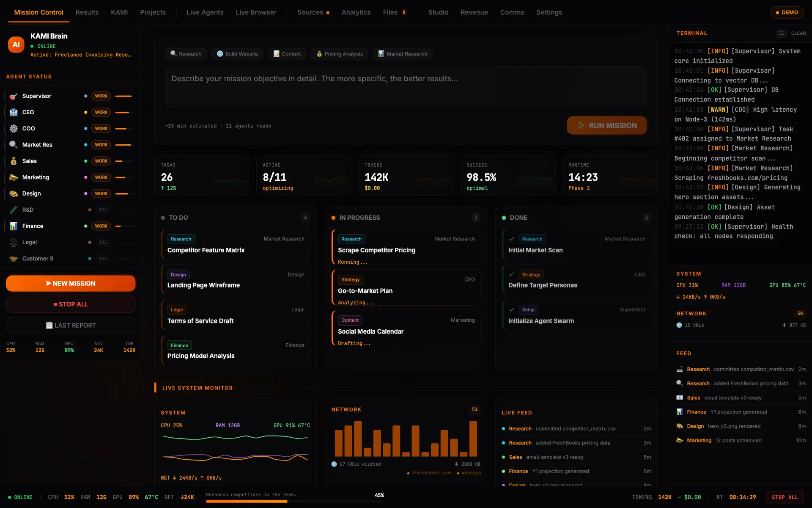Click the TOKENS 142K stat card
The width and height of the screenshot is (812, 508).
pyautogui.click(x=406, y=176)
